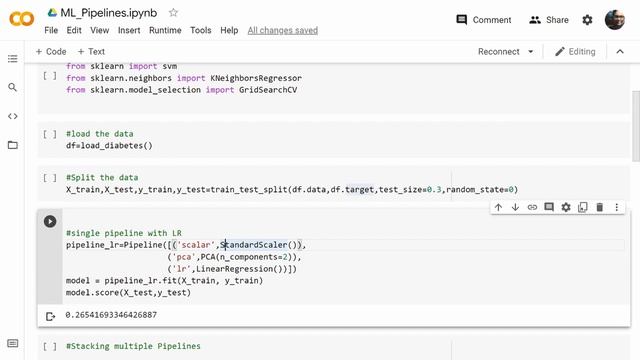Open the Editing mode selector
Viewport: 640px width, 360px height.
click(x=575, y=51)
